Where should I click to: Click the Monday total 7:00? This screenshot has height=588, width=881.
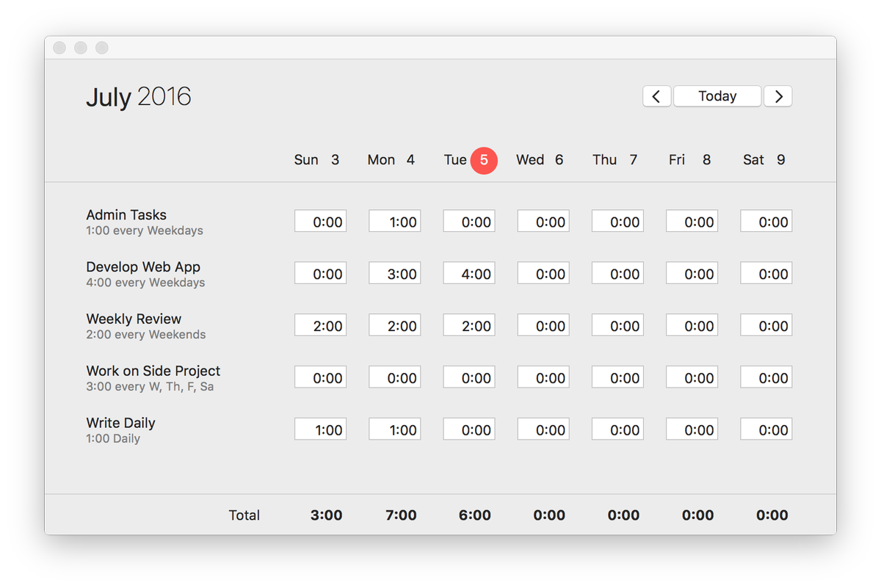pyautogui.click(x=401, y=515)
